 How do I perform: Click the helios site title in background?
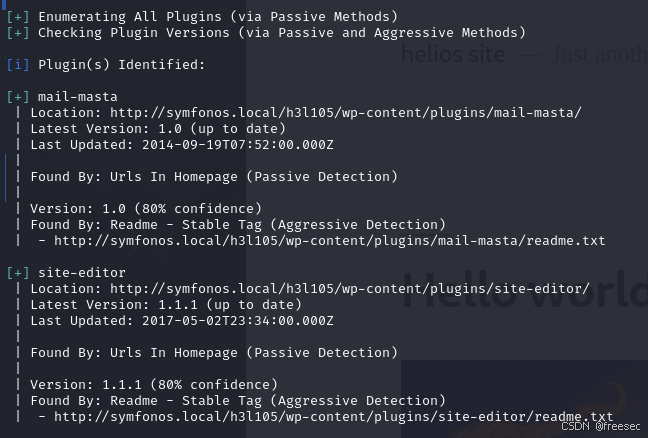pyautogui.click(x=453, y=55)
